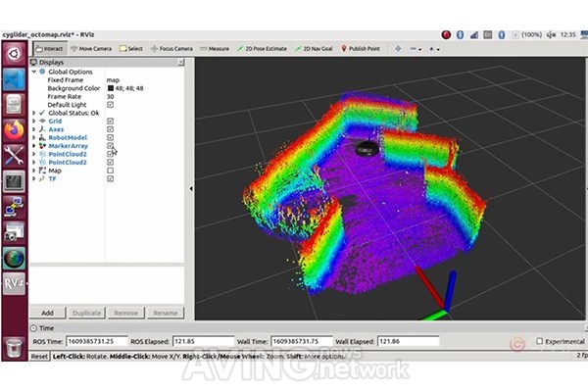Image resolution: width=588 pixels, height=392 pixels.
Task: Expand the MarkerArray display item
Action: click(x=34, y=145)
